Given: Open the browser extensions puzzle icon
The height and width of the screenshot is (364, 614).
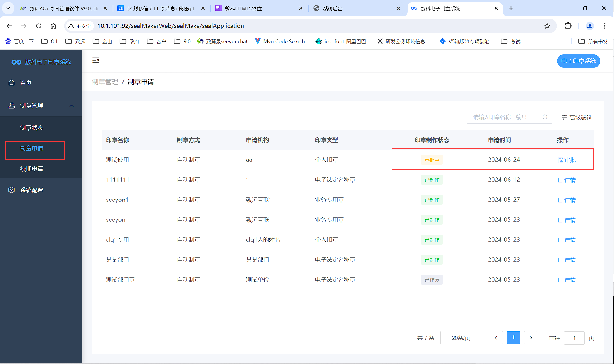Looking at the screenshot, I should [568, 26].
